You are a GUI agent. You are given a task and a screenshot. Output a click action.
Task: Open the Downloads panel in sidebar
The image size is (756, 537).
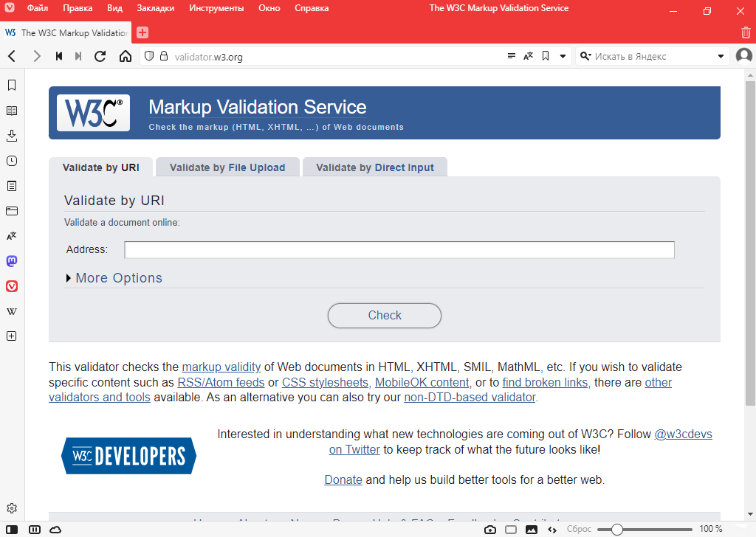[12, 136]
